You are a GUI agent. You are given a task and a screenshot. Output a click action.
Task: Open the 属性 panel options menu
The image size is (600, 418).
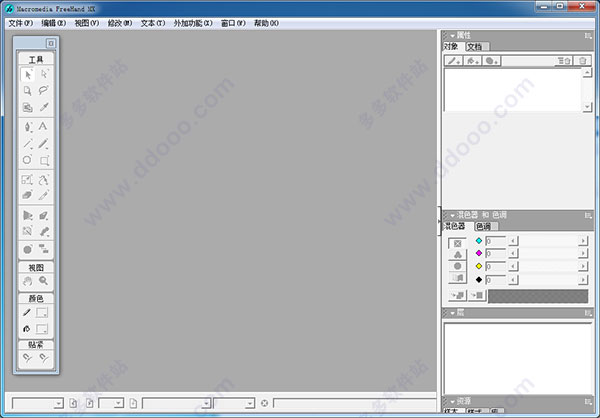point(588,36)
